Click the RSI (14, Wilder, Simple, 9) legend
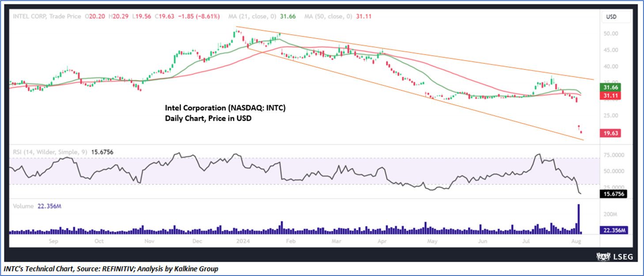Screen dimensions: 644x276 tap(50, 152)
